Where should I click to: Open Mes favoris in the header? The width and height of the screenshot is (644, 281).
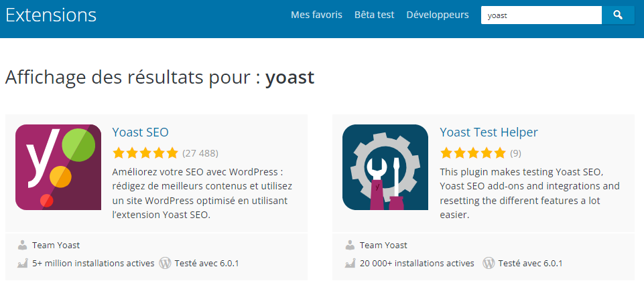coord(316,15)
